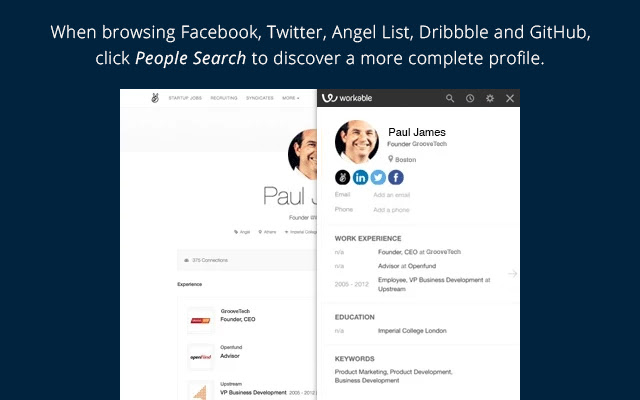This screenshot has width=640, height=400.
Task: Click Paul James profile photo in panel
Action: (x=357, y=142)
